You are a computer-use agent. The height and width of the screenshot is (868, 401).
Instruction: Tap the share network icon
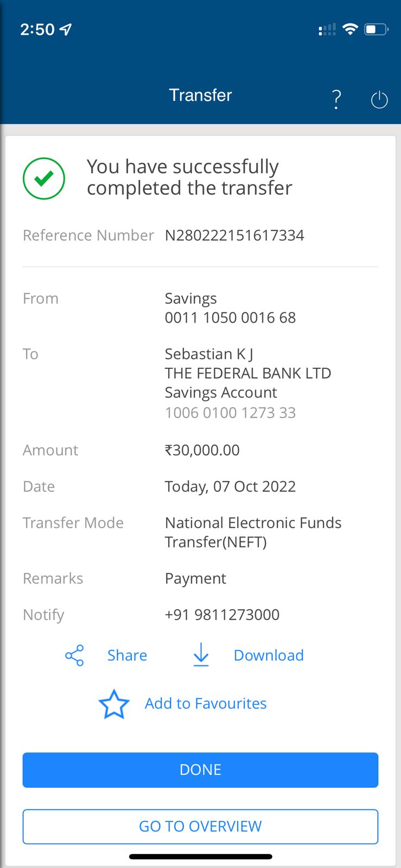pos(74,655)
